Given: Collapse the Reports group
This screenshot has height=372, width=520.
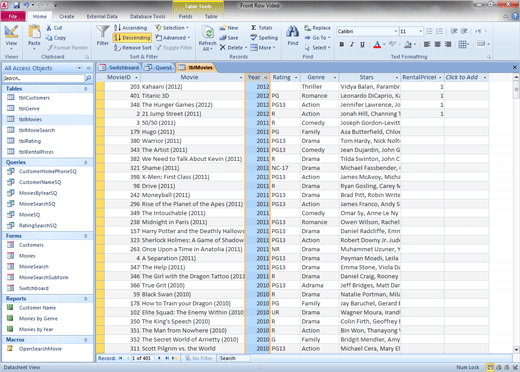Looking at the screenshot, I should point(86,299).
